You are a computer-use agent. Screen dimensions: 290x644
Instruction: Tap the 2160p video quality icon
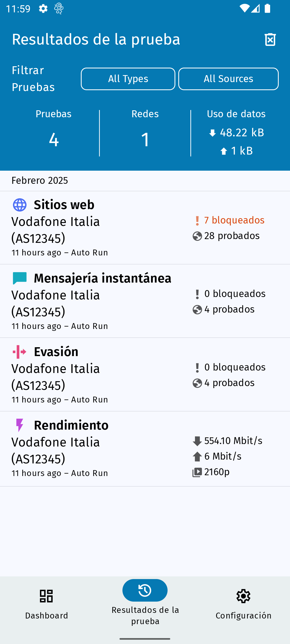pyautogui.click(x=197, y=472)
